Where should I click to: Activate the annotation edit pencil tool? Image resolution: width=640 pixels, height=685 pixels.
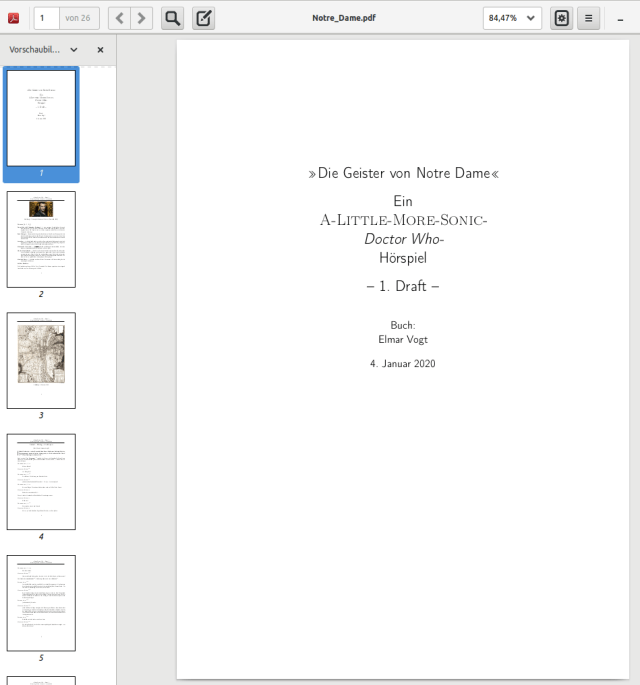point(203,18)
